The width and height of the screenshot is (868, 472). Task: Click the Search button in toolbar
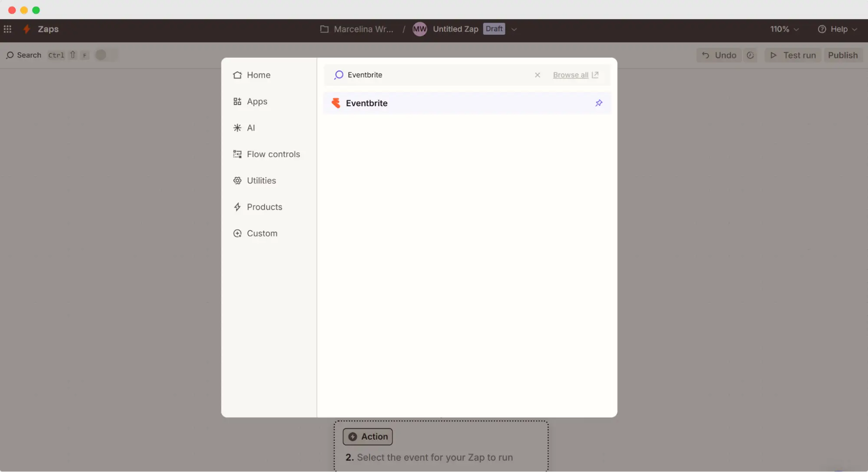[23, 55]
